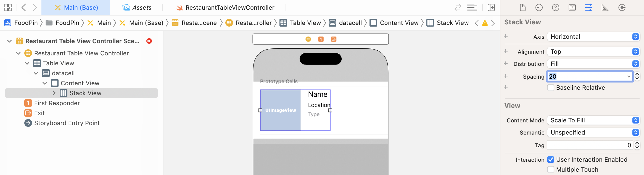The height and width of the screenshot is (175, 644).
Task: Open the Identity inspector
Action: (x=572, y=7)
